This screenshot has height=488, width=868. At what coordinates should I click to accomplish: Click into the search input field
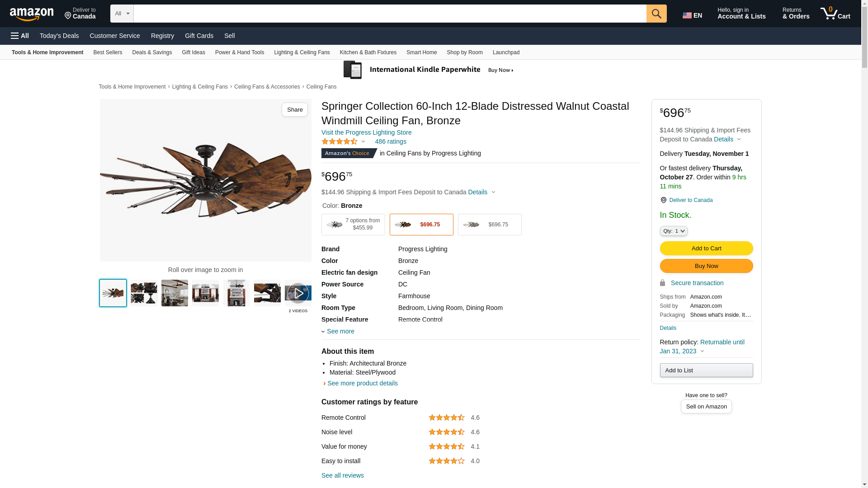(390, 14)
